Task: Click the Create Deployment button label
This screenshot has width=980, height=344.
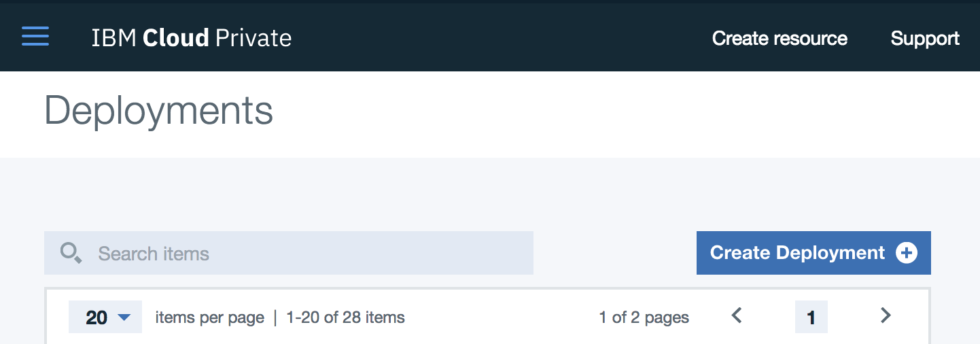Action: [798, 253]
